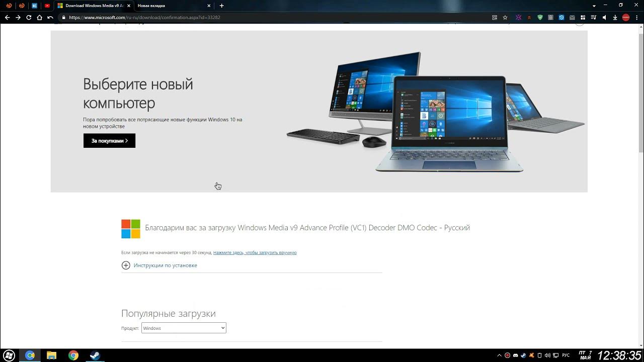Close the Download Windows Media v9 tab
Screen dimensions: 644x362
coord(128,6)
